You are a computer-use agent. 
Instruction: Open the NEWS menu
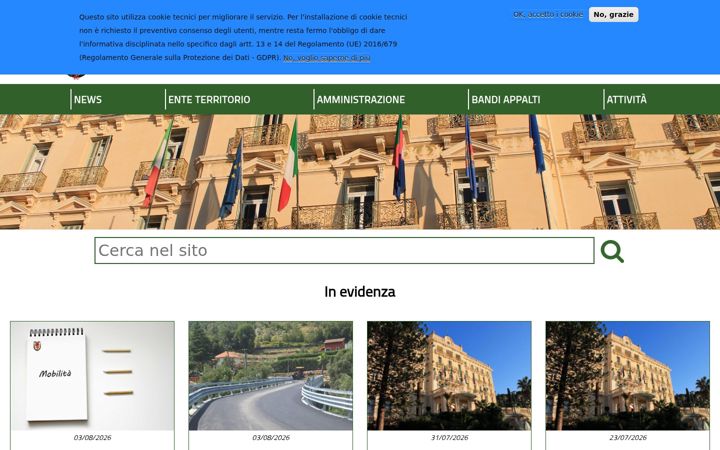[x=88, y=100]
